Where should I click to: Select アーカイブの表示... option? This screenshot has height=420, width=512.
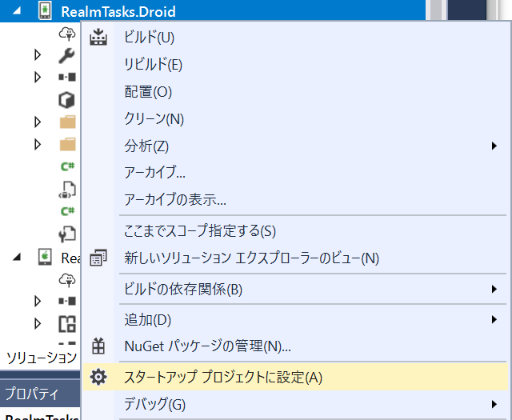[x=295, y=199]
